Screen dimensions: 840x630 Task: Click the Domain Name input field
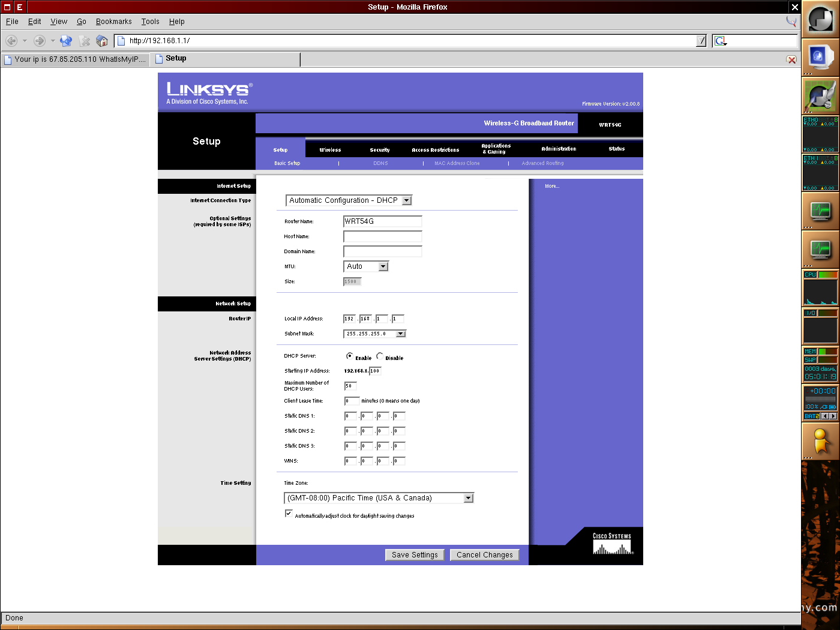point(383,251)
